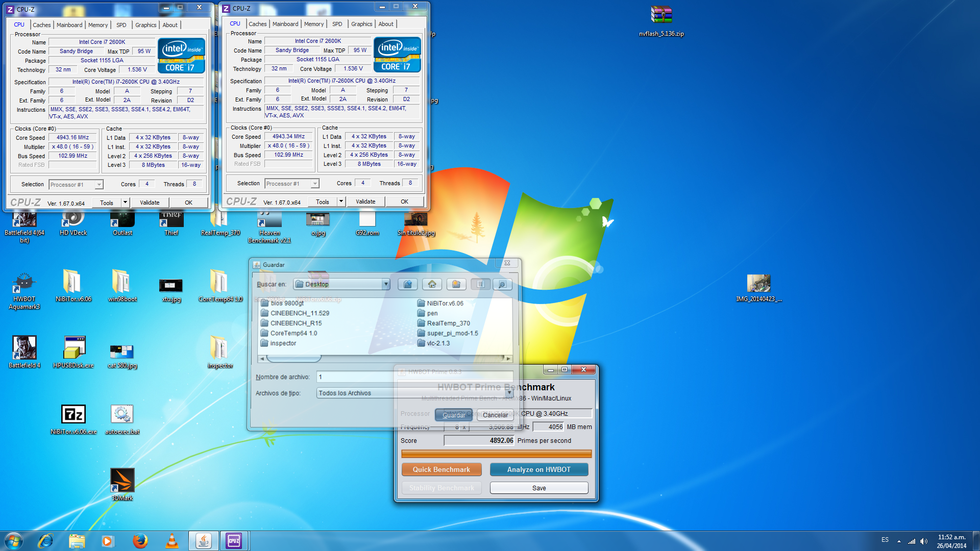Click OK in right CPU-Z window
Image resolution: width=980 pixels, height=551 pixels.
(405, 202)
